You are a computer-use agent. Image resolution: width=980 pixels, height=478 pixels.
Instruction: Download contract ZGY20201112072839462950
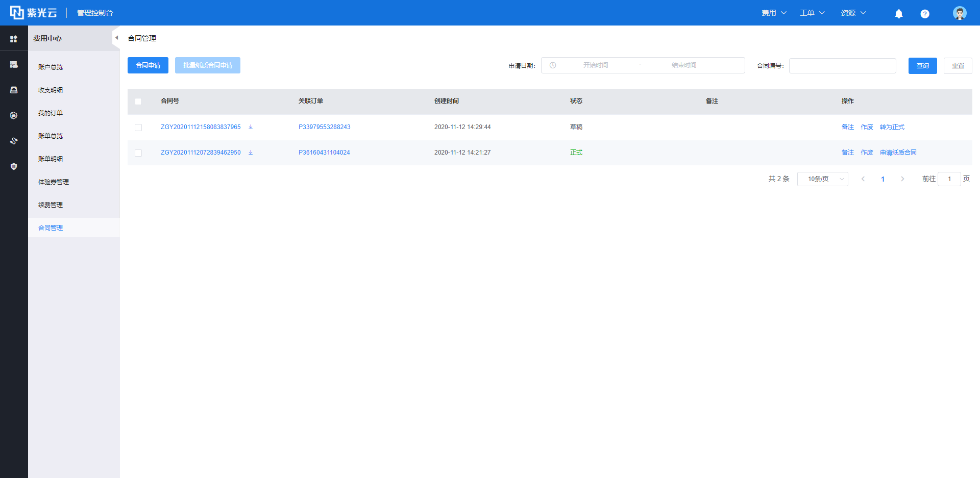pos(251,153)
